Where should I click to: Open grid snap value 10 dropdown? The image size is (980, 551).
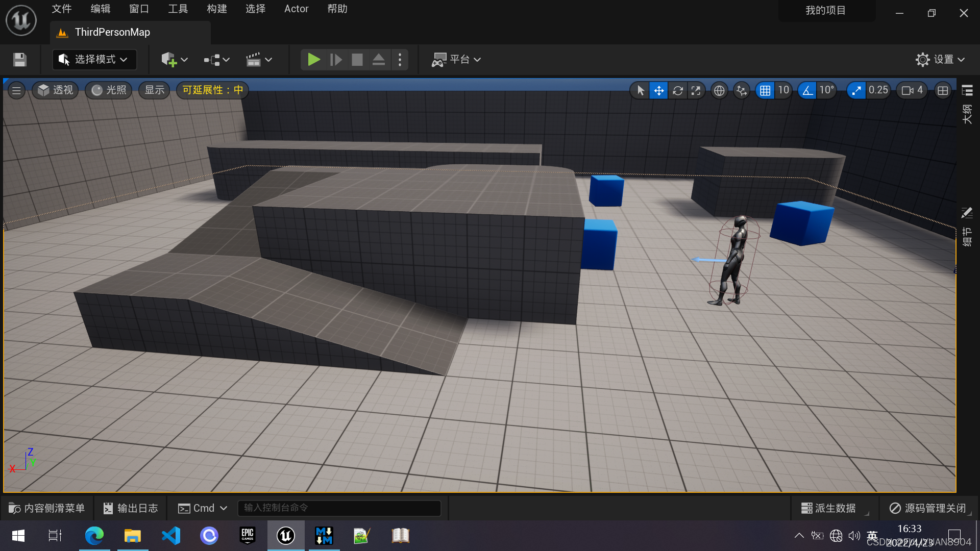pyautogui.click(x=783, y=90)
